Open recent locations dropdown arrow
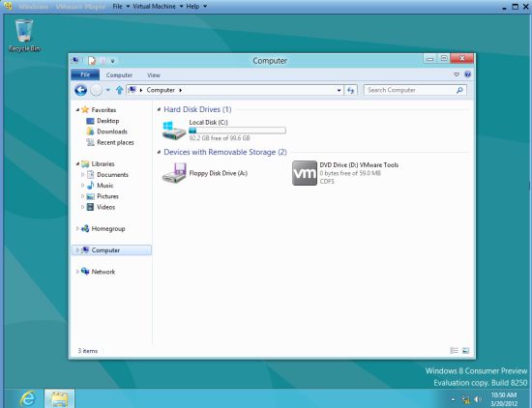This screenshot has height=408, width=532. click(108, 90)
